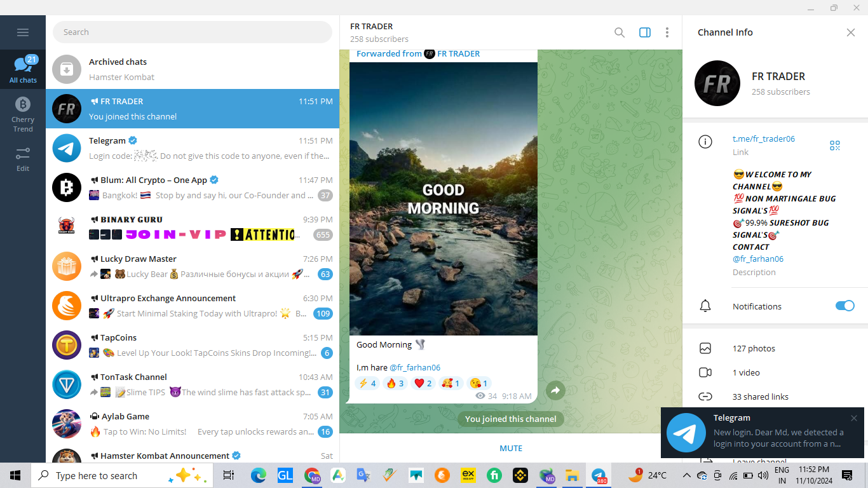Open Task View on the taskbar
The width and height of the screenshot is (868, 488).
click(229, 475)
